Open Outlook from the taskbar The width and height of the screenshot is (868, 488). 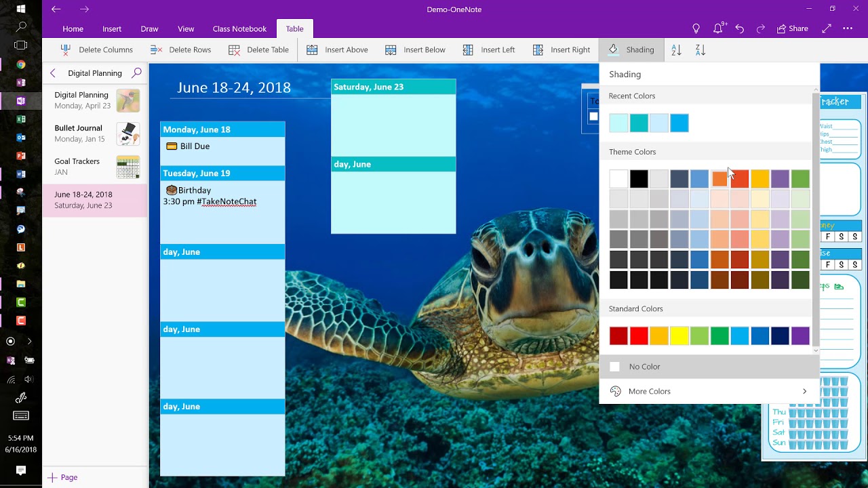pos(21,138)
